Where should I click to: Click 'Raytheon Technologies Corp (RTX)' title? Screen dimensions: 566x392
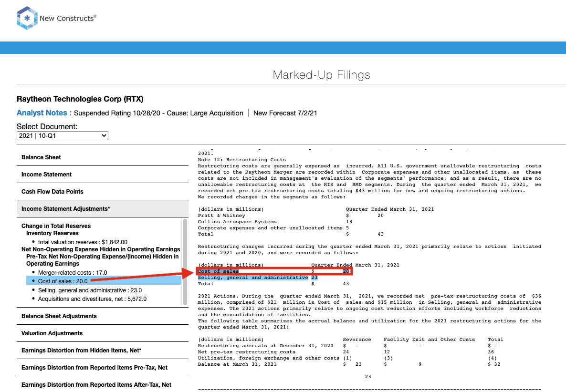(x=80, y=99)
